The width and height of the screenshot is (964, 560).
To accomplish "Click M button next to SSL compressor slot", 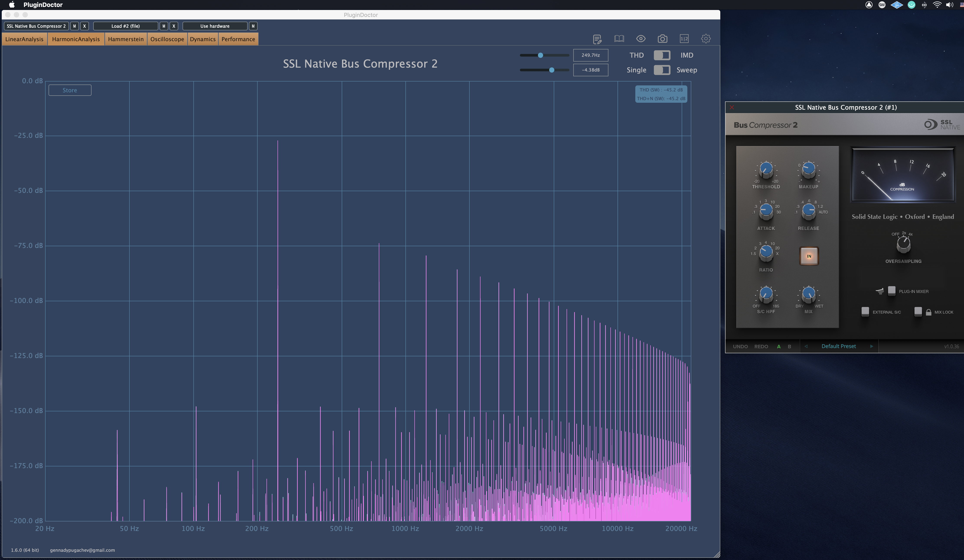I will [x=75, y=26].
